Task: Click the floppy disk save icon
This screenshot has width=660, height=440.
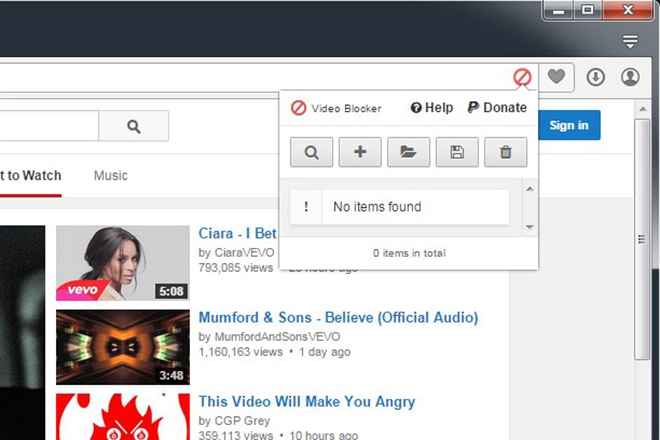Action: [457, 152]
